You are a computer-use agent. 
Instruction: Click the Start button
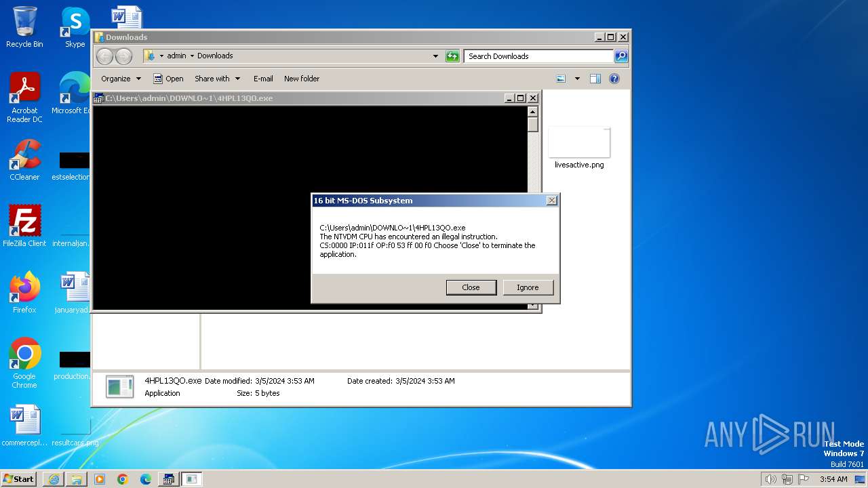point(19,479)
